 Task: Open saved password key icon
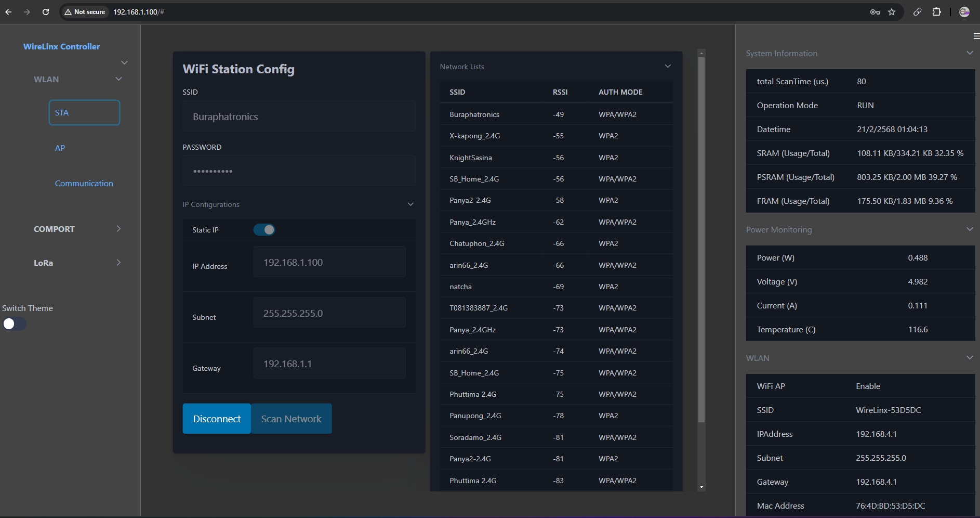tap(875, 12)
